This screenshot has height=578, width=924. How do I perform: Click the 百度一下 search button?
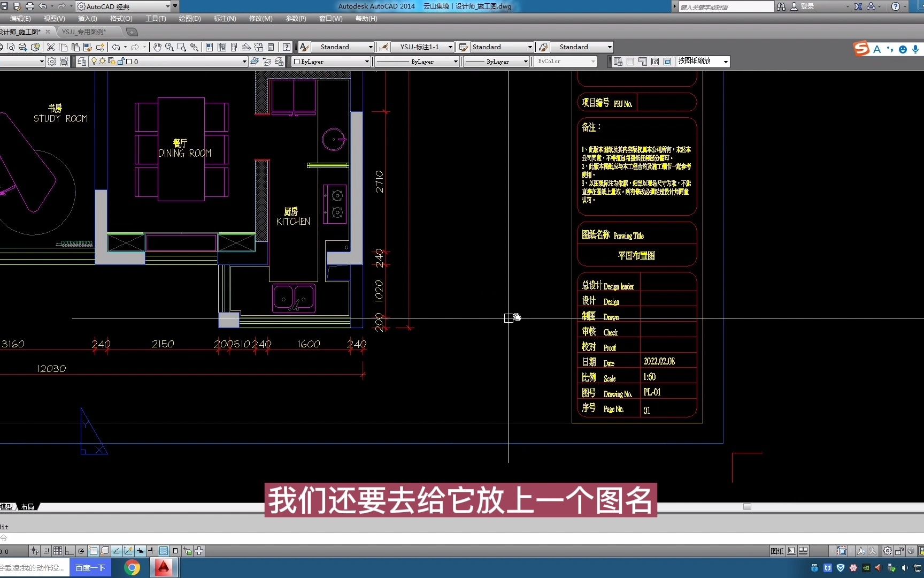click(x=90, y=568)
